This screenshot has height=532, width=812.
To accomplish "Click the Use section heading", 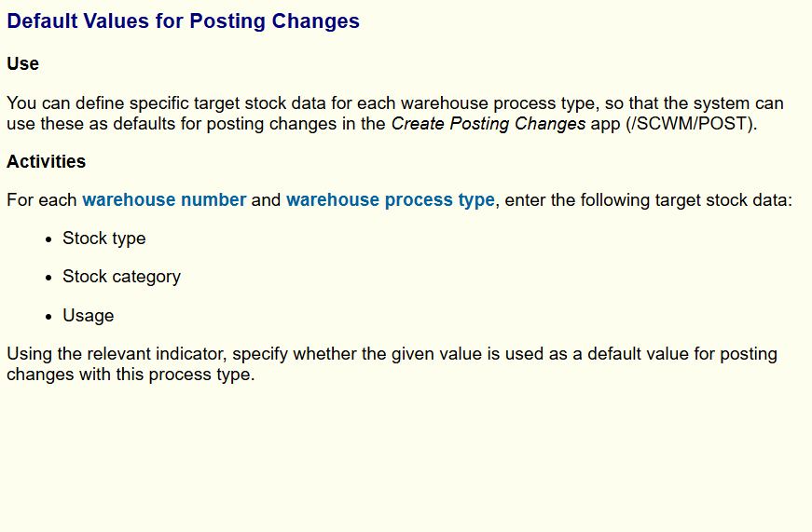I will pyautogui.click(x=22, y=63).
